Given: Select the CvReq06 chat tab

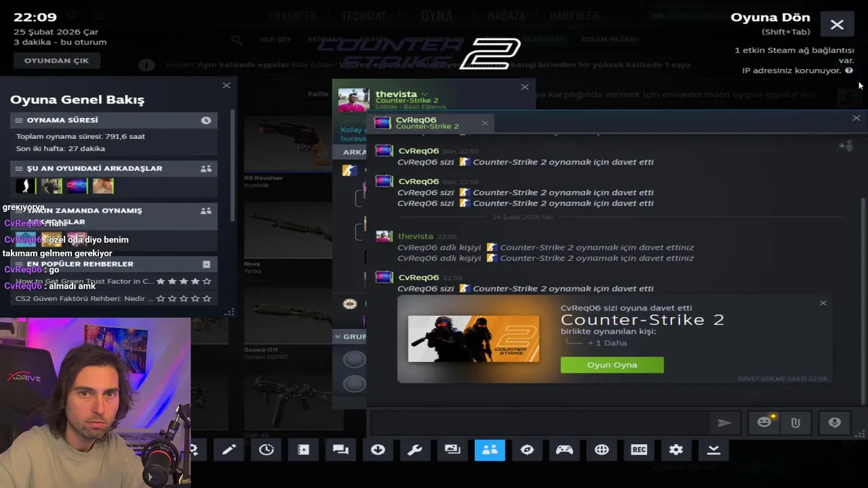Looking at the screenshot, I should [x=431, y=123].
